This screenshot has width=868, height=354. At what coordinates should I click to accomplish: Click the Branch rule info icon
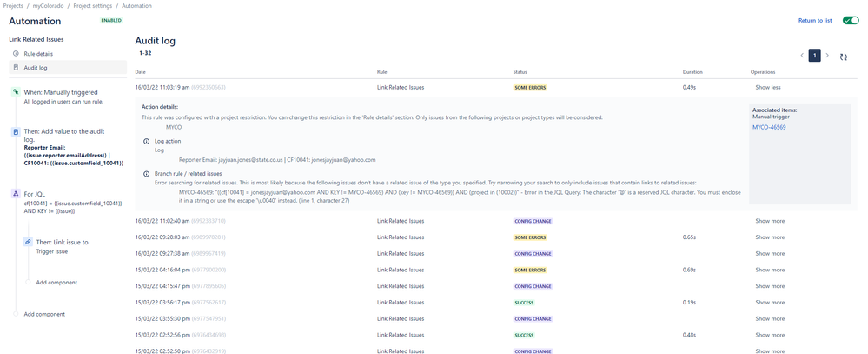[x=146, y=173]
